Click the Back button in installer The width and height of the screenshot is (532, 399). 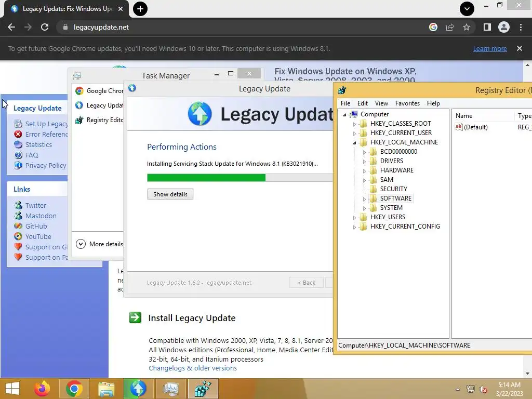307,283
